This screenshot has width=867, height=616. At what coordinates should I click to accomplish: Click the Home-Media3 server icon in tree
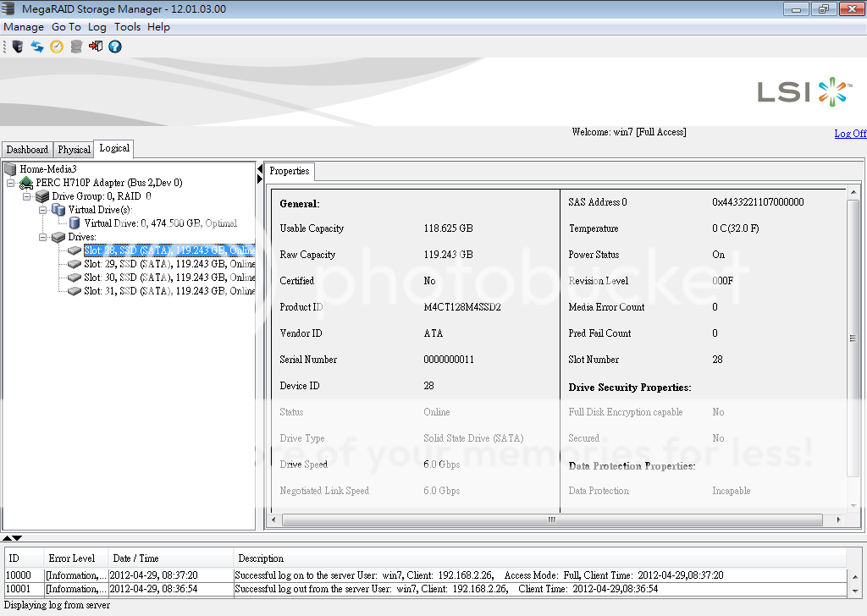pos(10,169)
